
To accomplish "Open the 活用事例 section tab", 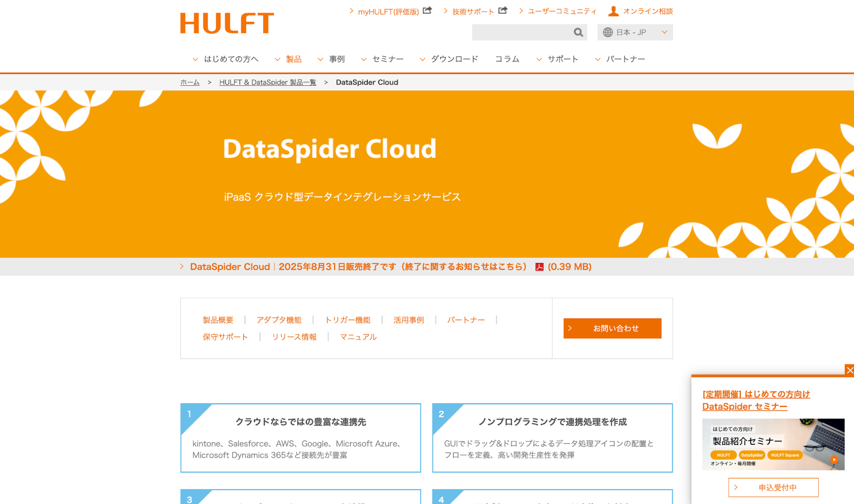I will [x=409, y=320].
